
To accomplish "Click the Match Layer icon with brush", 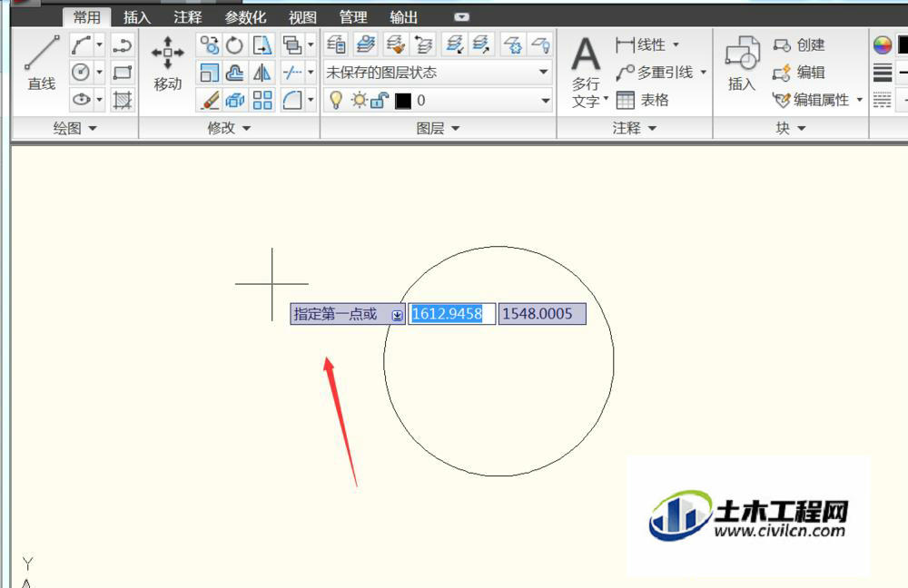I will pyautogui.click(x=396, y=44).
